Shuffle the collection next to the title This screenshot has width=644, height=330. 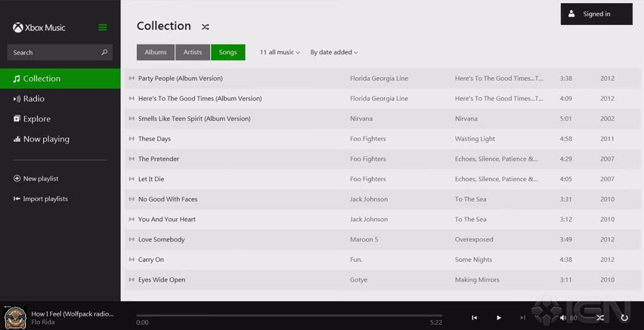(205, 26)
